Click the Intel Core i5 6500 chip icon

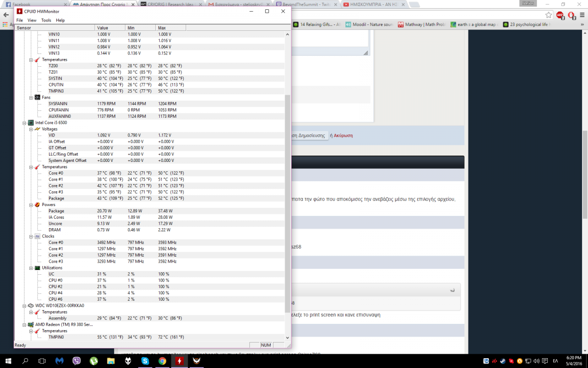click(x=30, y=123)
